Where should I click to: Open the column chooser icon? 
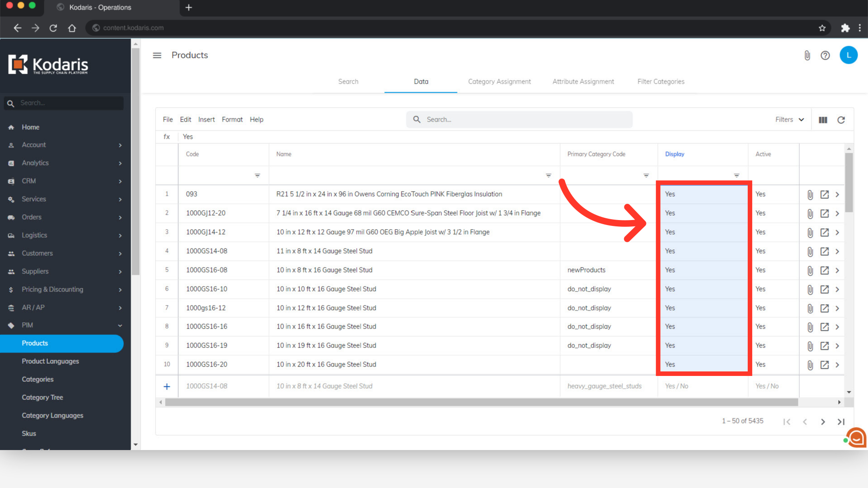click(x=823, y=120)
